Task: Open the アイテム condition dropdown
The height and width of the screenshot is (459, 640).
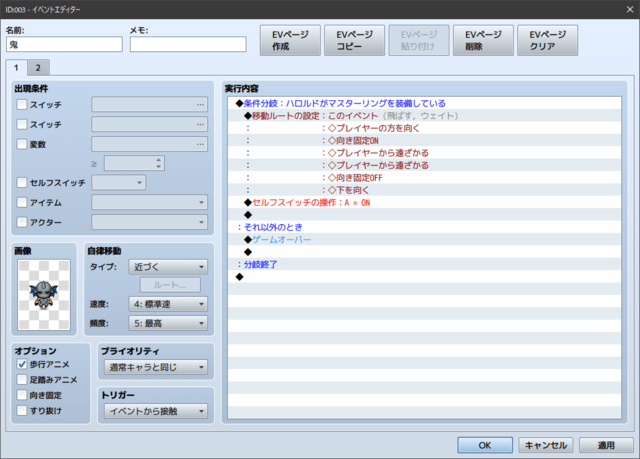Action: click(149, 202)
